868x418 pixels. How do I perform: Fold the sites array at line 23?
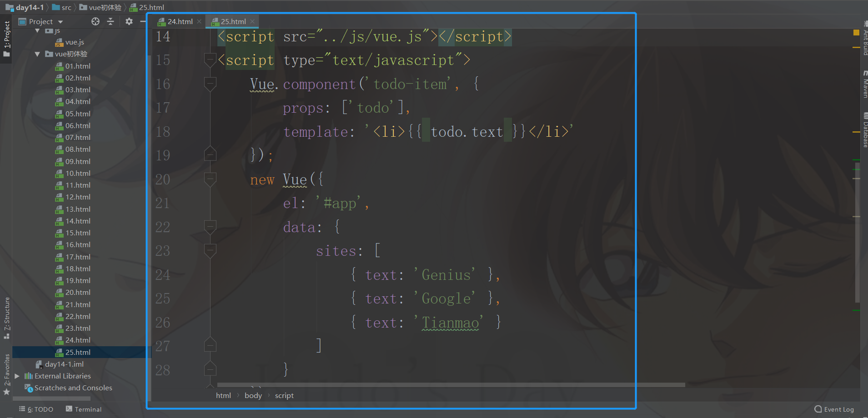coord(210,251)
